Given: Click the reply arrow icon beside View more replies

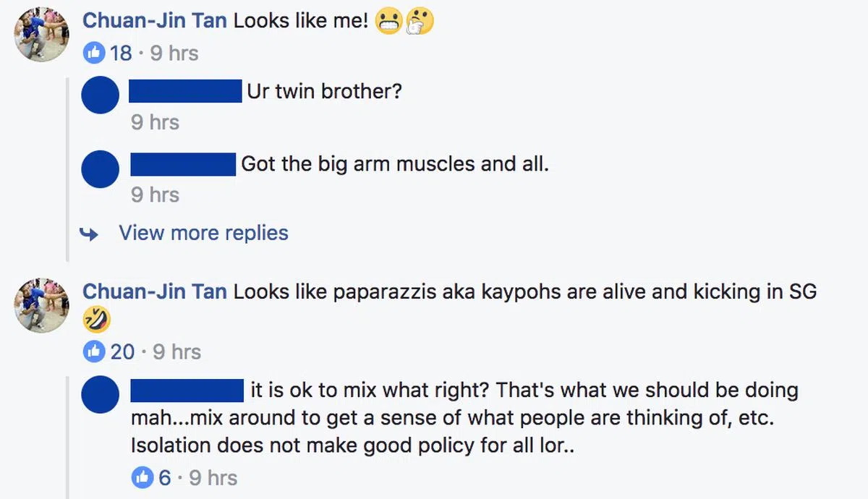Looking at the screenshot, I should 89,234.
